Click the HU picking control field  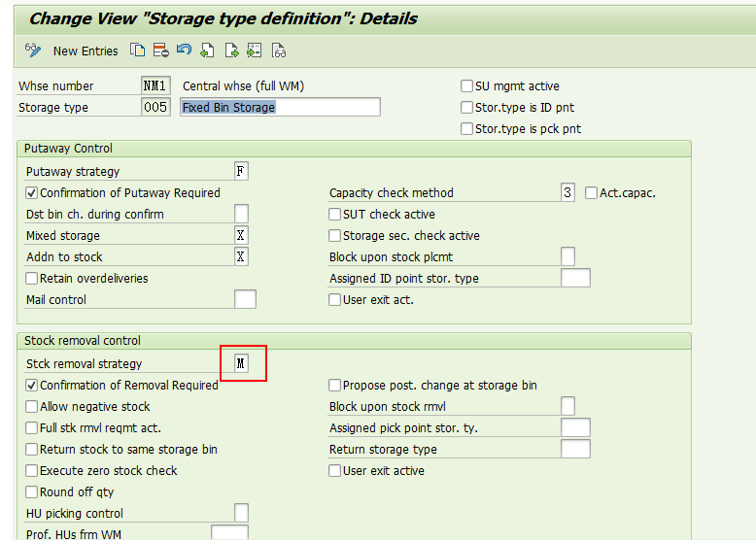tap(241, 513)
